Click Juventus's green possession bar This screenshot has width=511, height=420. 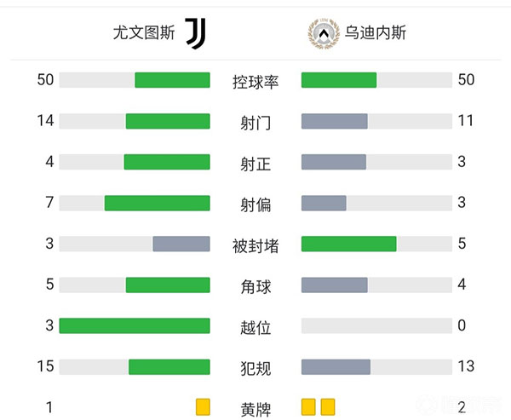tap(172, 80)
